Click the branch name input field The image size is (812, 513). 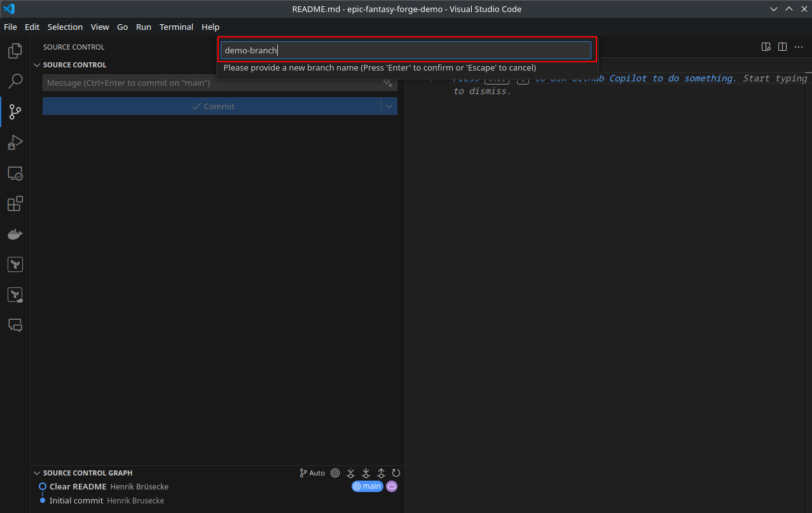[406, 50]
